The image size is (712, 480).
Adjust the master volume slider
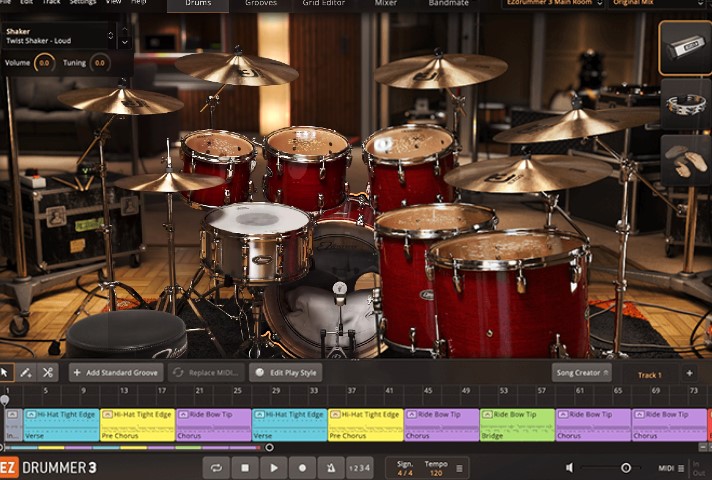pos(626,467)
